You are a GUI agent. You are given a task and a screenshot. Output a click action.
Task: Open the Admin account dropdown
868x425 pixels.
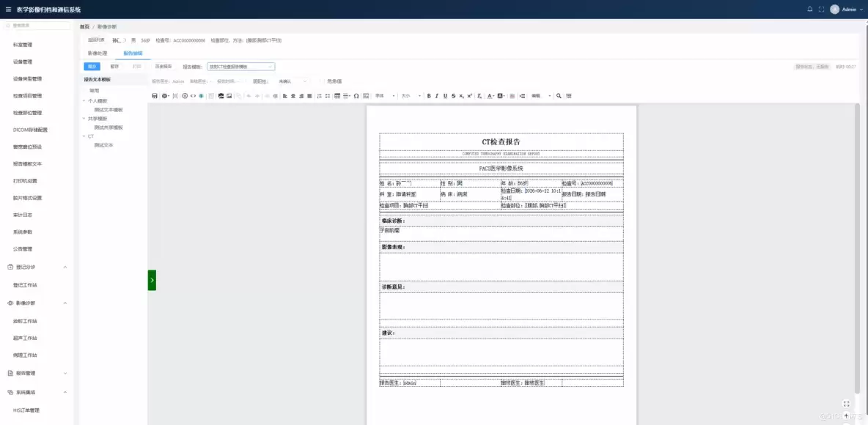[x=853, y=9]
